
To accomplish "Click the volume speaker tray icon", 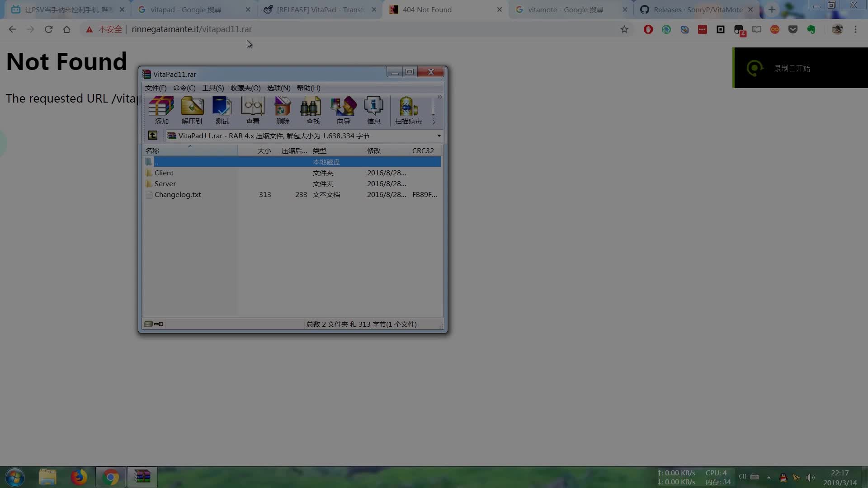I will 810,477.
